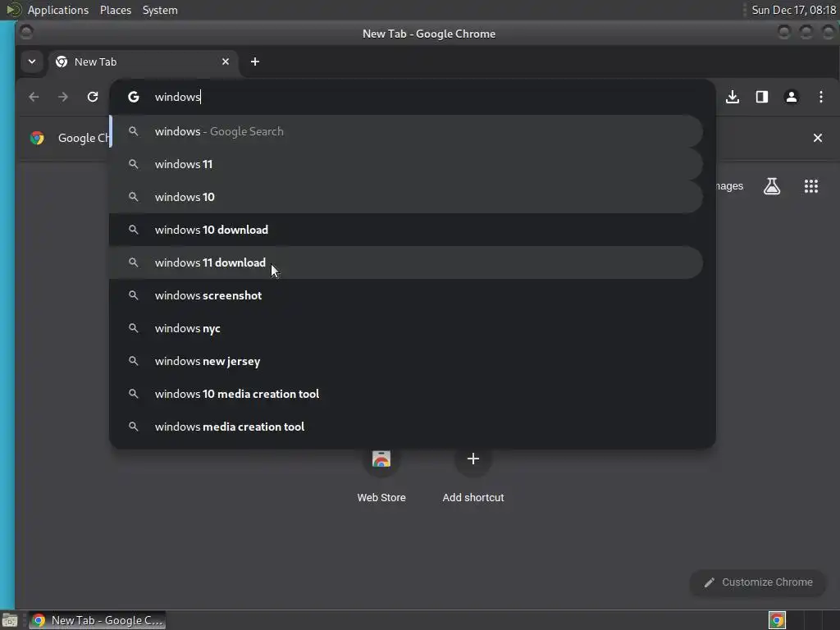Click the Chrome logo in the info bar
This screenshot has width=840, height=630.
click(37, 138)
